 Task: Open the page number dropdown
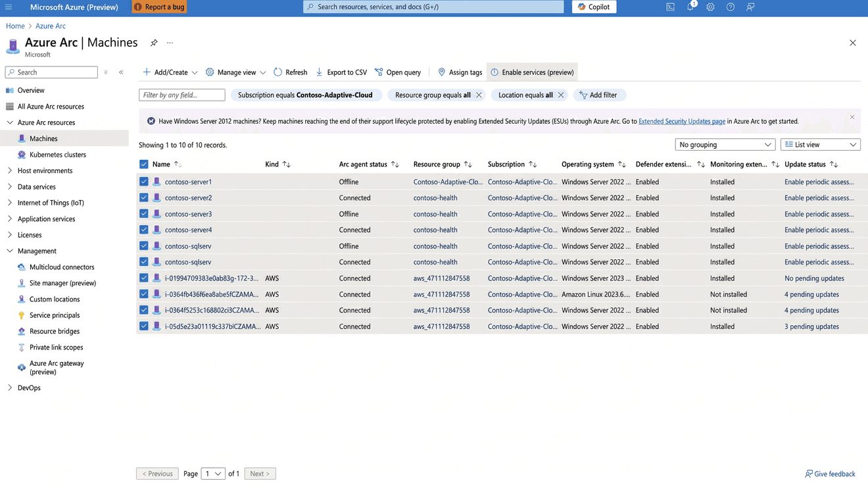pos(213,474)
